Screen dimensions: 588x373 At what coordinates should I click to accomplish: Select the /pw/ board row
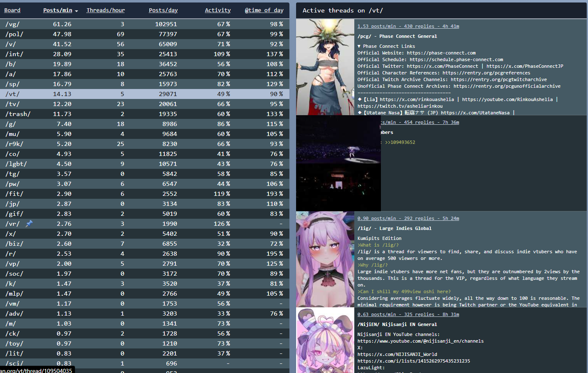(145, 184)
